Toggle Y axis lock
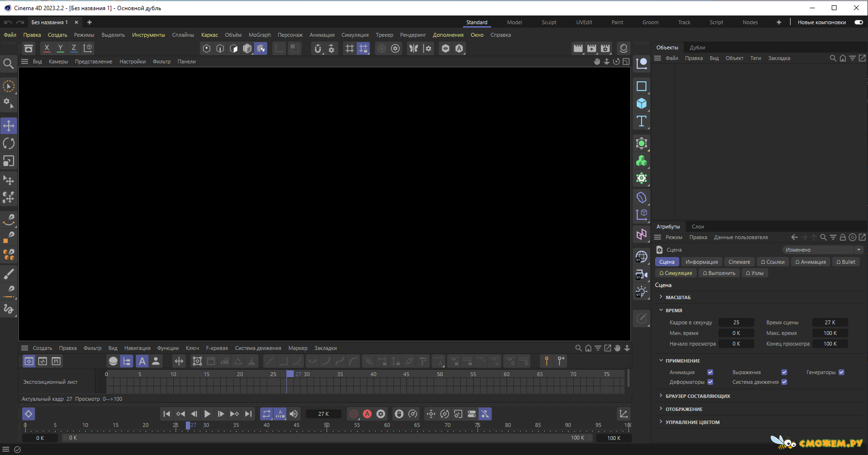 click(60, 48)
